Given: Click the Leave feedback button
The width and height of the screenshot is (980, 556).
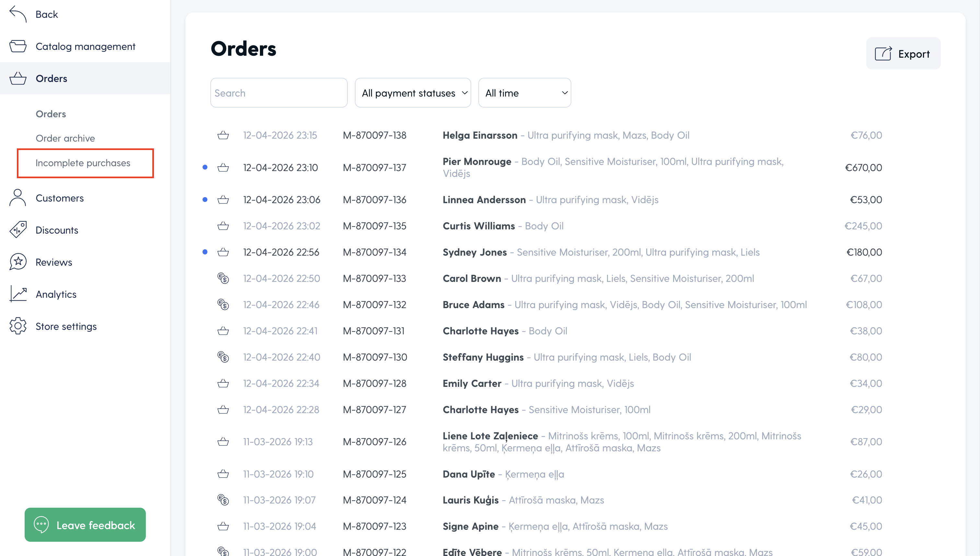Looking at the screenshot, I should click(x=85, y=525).
